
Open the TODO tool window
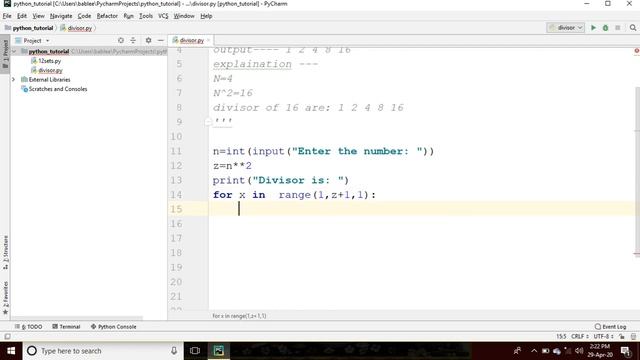pyautogui.click(x=29, y=327)
